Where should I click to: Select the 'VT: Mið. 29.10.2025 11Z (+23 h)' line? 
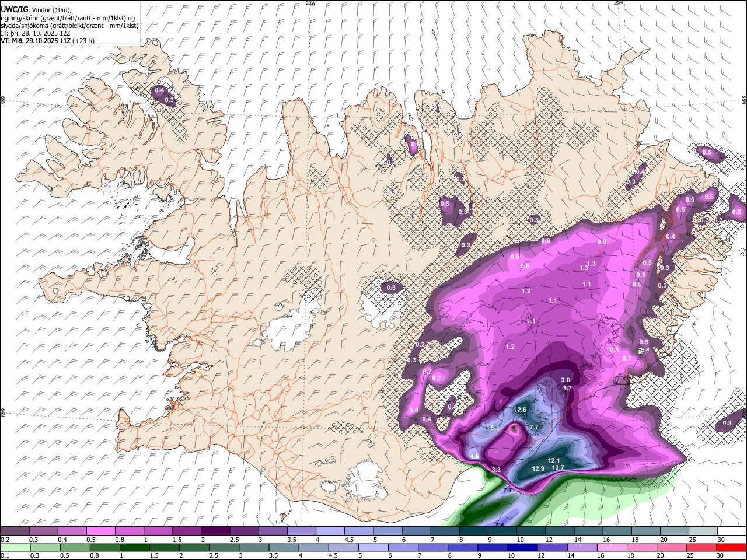pyautogui.click(x=47, y=41)
